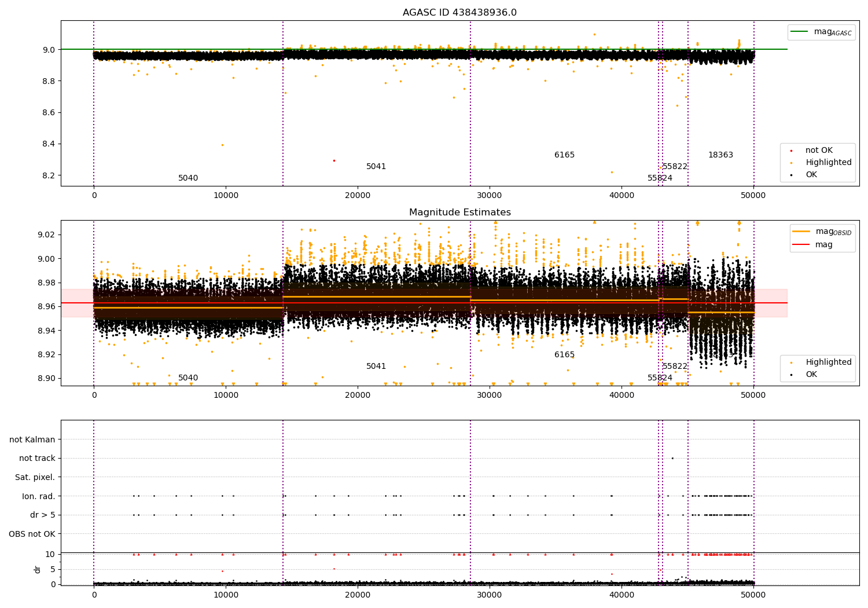The width and height of the screenshot is (868, 608).
Task: Click y-axis tick 8.98
Action: pyautogui.click(x=47, y=283)
